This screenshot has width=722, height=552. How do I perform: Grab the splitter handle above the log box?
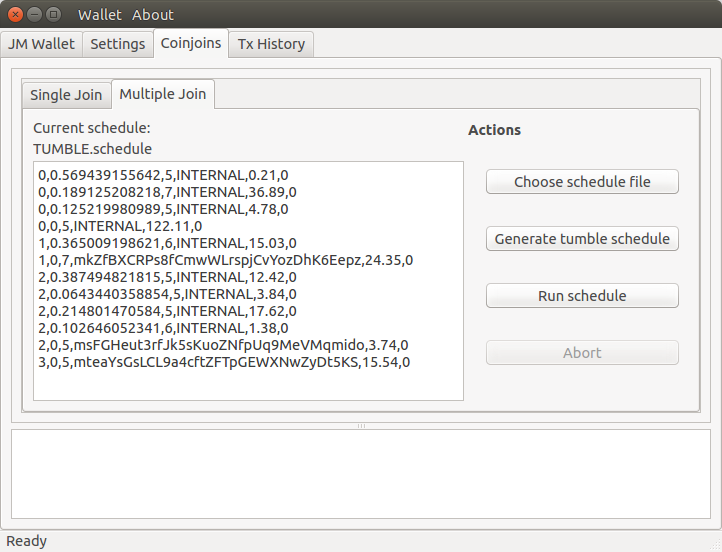(361, 426)
